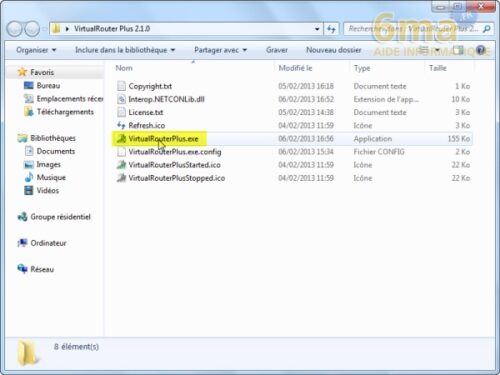Click the Documents library icon
500x375 pixels.
(29, 151)
